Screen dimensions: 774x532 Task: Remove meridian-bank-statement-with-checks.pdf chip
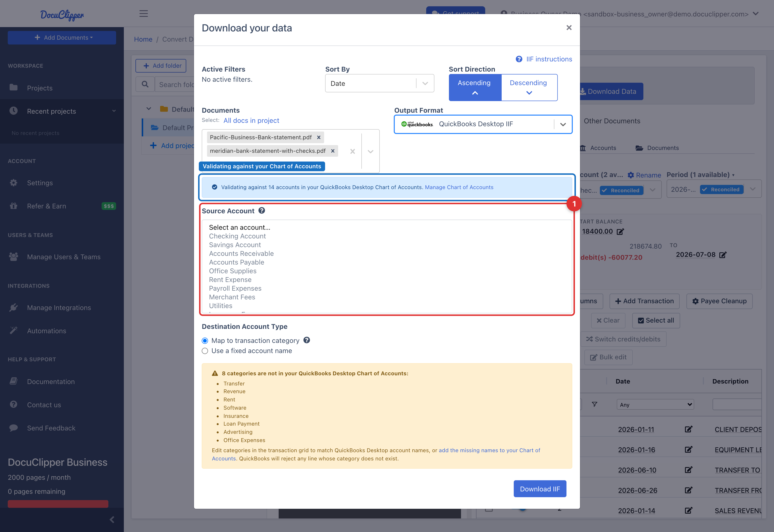coord(333,151)
